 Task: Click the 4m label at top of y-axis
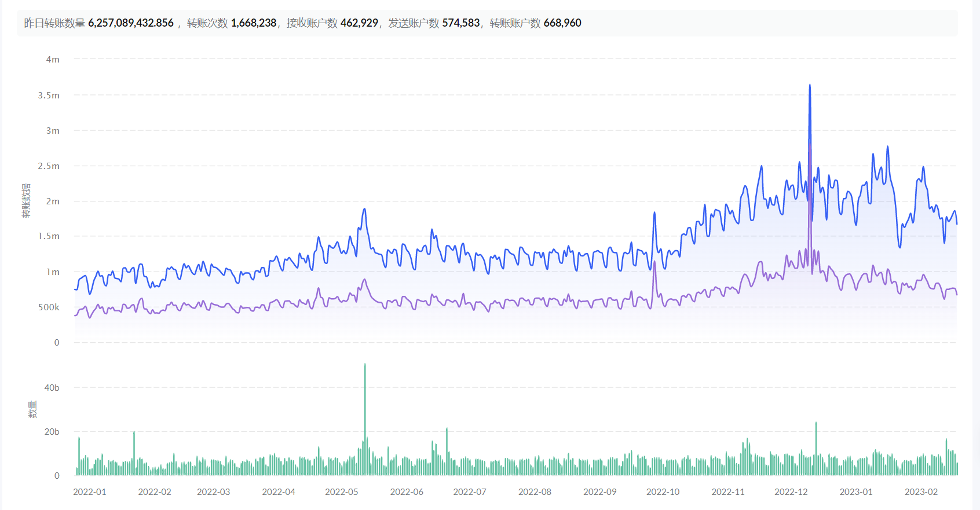click(x=53, y=60)
